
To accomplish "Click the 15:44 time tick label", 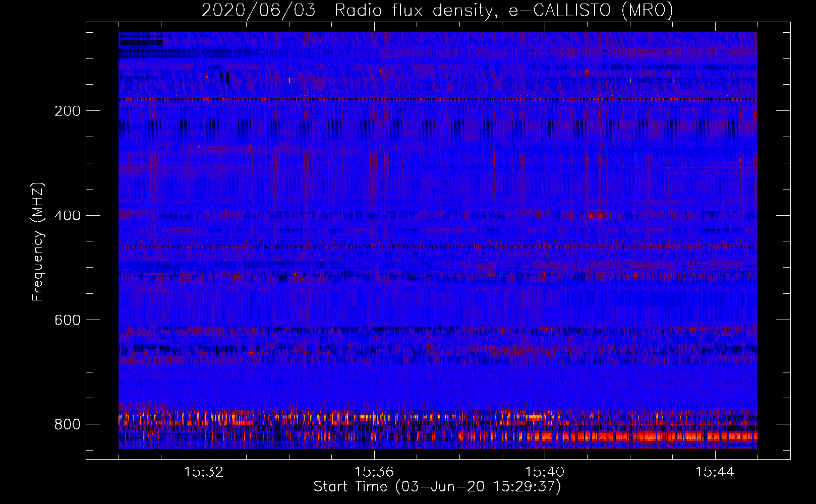I will [715, 472].
